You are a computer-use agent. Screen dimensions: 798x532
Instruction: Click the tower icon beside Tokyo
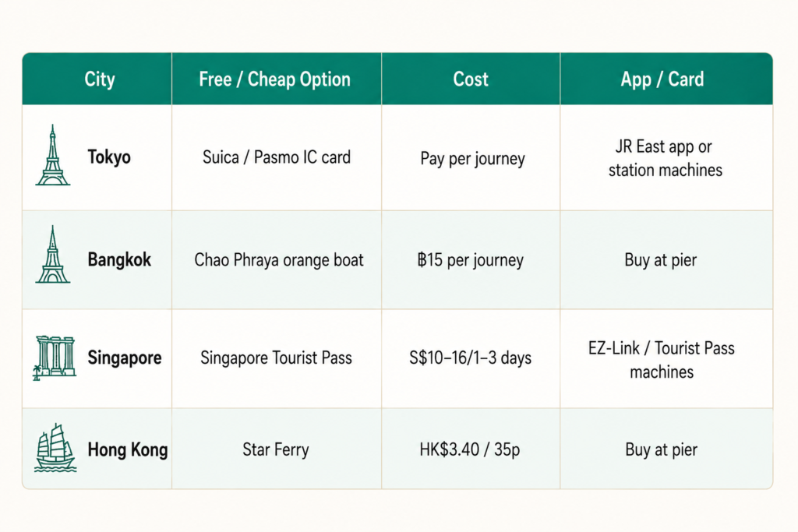pyautogui.click(x=52, y=155)
